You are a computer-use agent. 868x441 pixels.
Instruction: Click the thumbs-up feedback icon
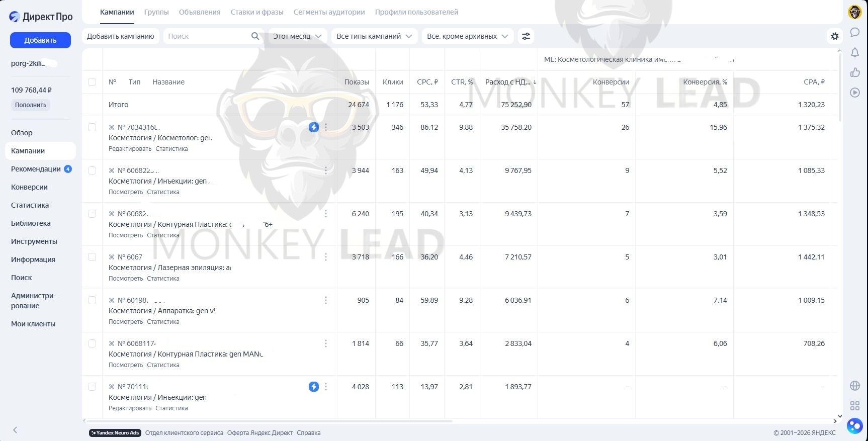tap(855, 72)
